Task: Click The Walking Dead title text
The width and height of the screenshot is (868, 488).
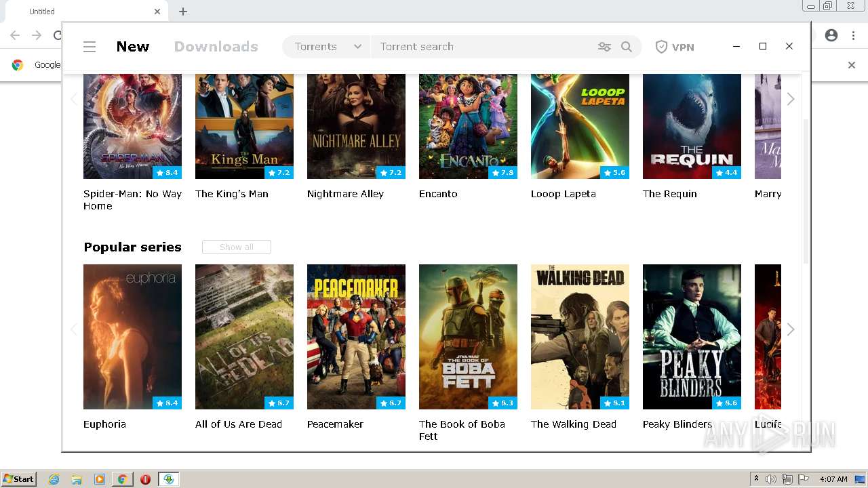Action: 574,424
